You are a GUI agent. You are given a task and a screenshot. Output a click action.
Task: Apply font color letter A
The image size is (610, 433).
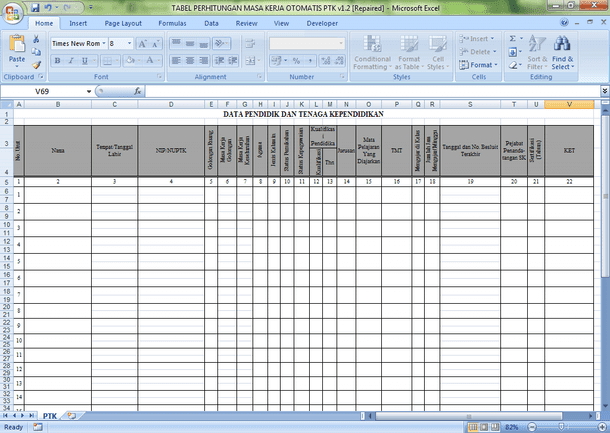[x=150, y=61]
